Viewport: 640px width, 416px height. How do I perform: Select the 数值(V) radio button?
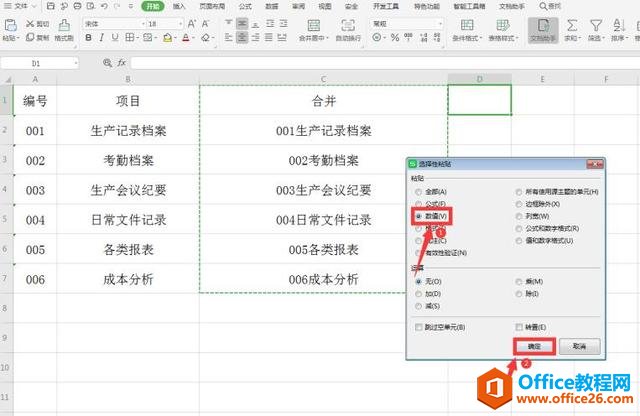click(x=418, y=215)
